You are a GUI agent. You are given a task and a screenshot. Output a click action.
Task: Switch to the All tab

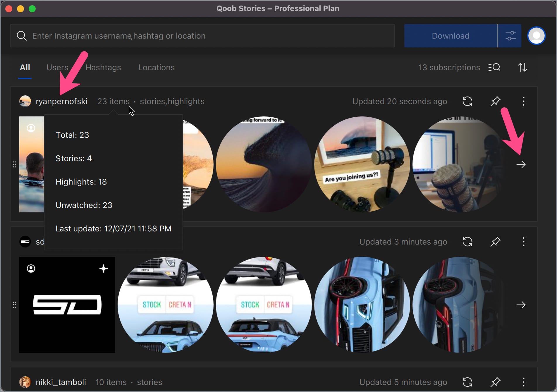click(x=25, y=67)
